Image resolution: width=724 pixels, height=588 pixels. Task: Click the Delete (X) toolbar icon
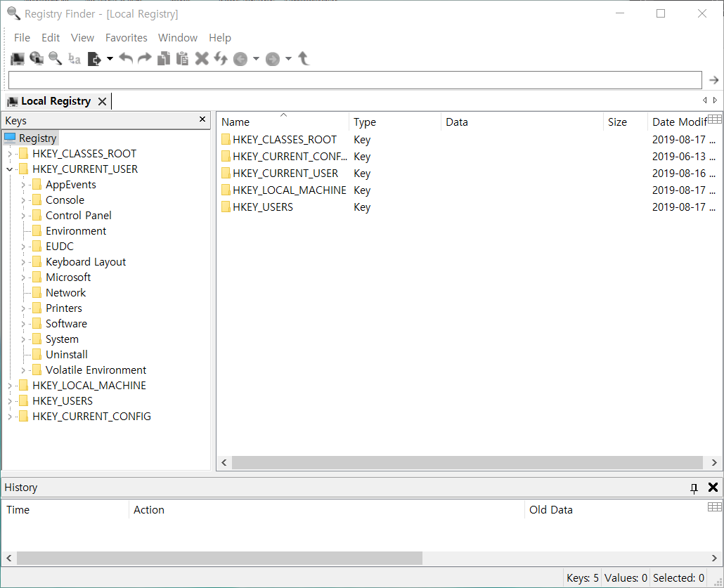pyautogui.click(x=202, y=58)
